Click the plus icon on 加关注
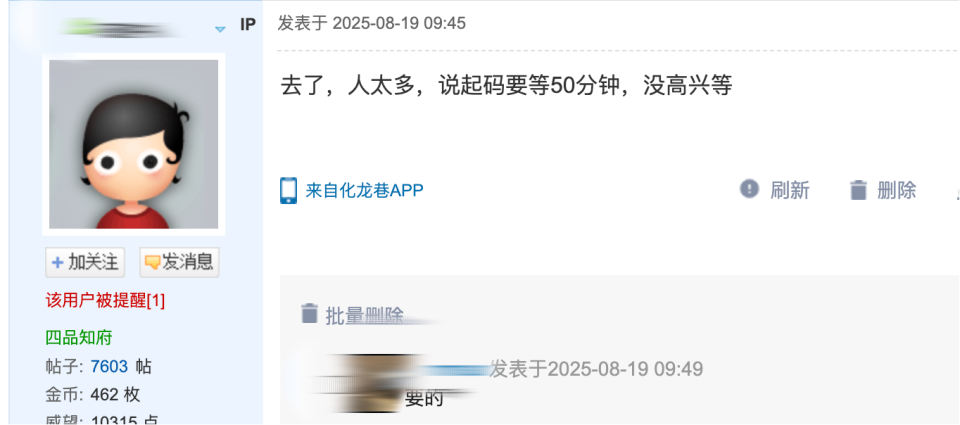 click(x=58, y=263)
